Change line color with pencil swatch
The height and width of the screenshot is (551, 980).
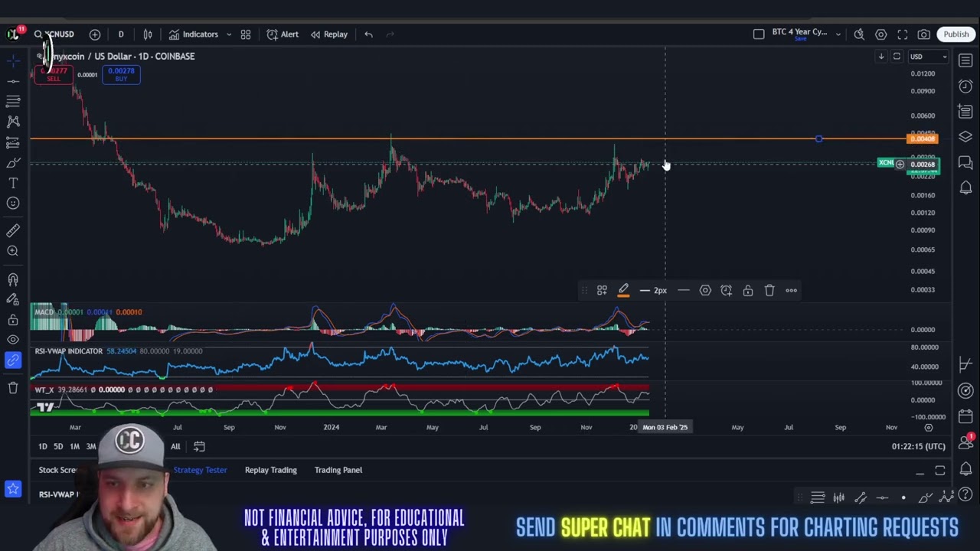623,290
